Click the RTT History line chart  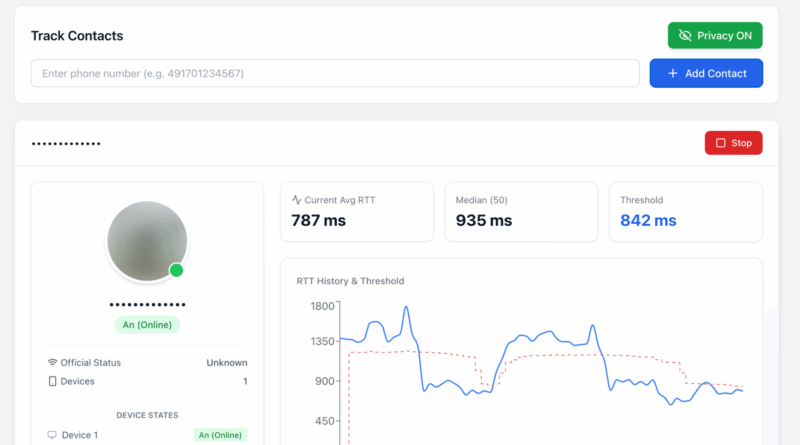coord(540,370)
